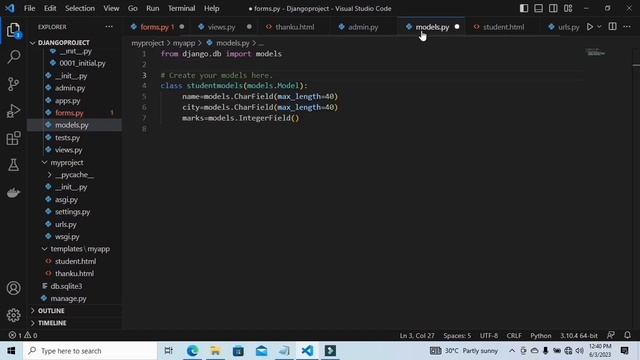640x360 pixels.
Task: Open Mail app from the taskbar
Action: tap(261, 351)
